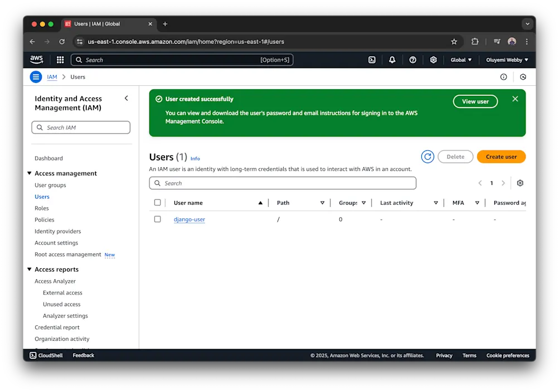Refresh the users list
Image resolution: width=559 pixels, height=392 pixels.
click(427, 156)
